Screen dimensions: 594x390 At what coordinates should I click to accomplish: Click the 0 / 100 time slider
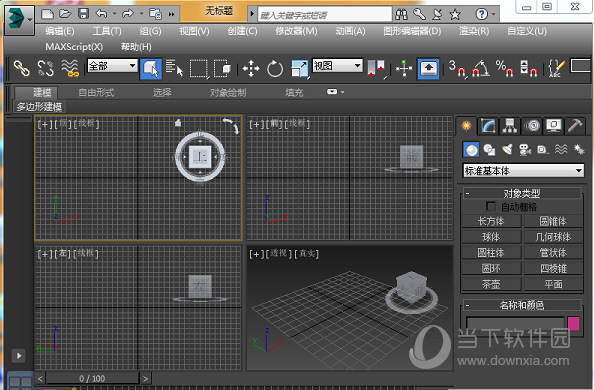click(x=92, y=378)
